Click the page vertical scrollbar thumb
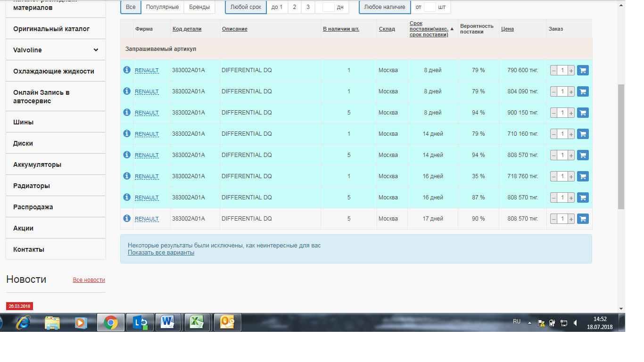The image size is (644, 362). pos(621,147)
